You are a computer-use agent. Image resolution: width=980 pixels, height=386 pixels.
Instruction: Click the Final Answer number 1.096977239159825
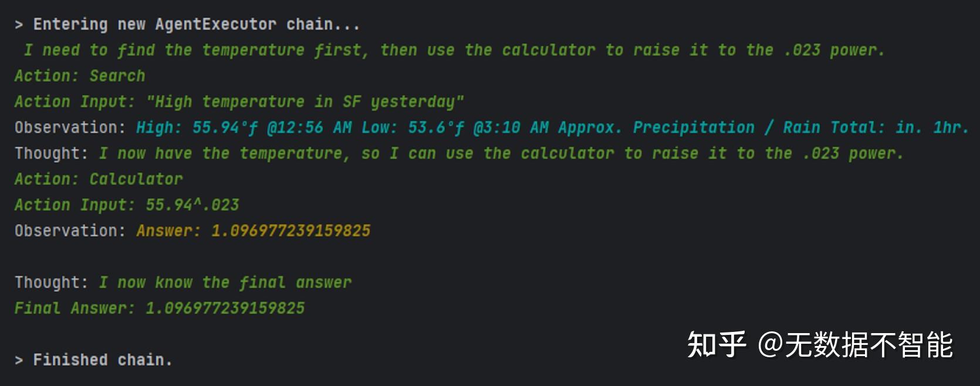tap(225, 308)
